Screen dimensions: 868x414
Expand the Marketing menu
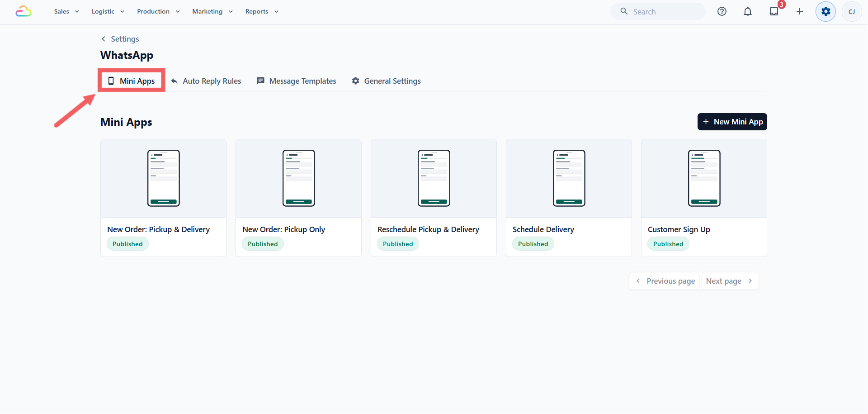pos(212,11)
